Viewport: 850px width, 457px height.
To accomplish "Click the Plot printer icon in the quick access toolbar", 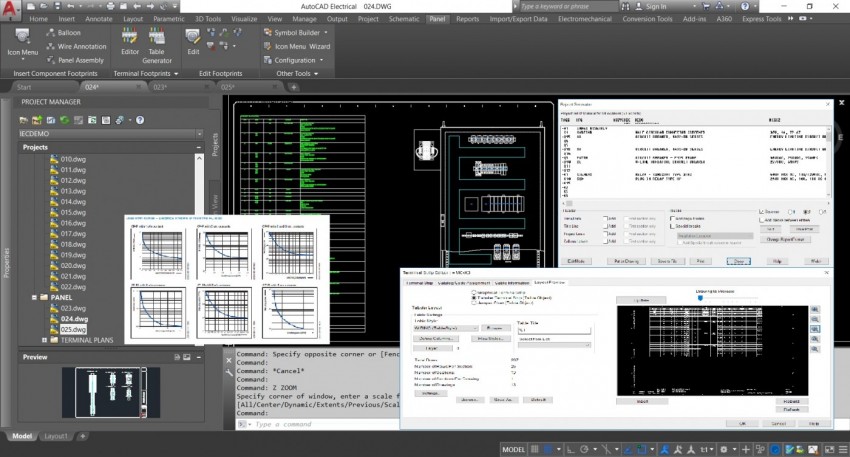I will tap(111, 7).
